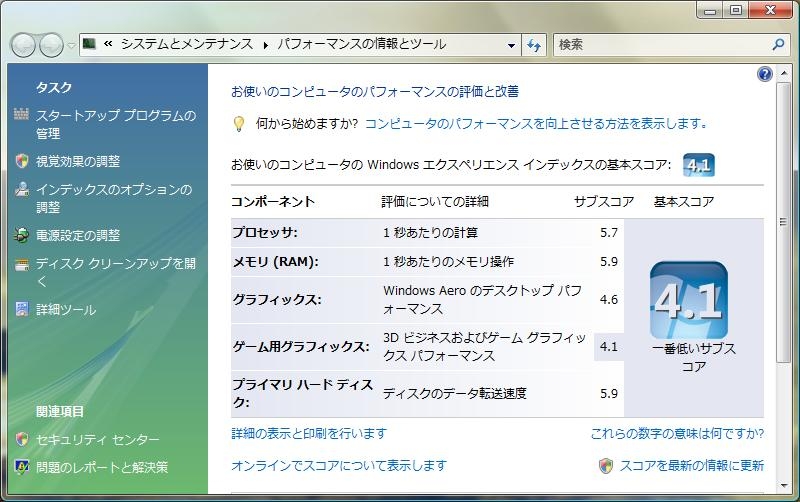Image resolution: width=800 pixels, height=502 pixels.
Task: Open これらの数字の意味は何ですか? link
Action: pyautogui.click(x=677, y=434)
